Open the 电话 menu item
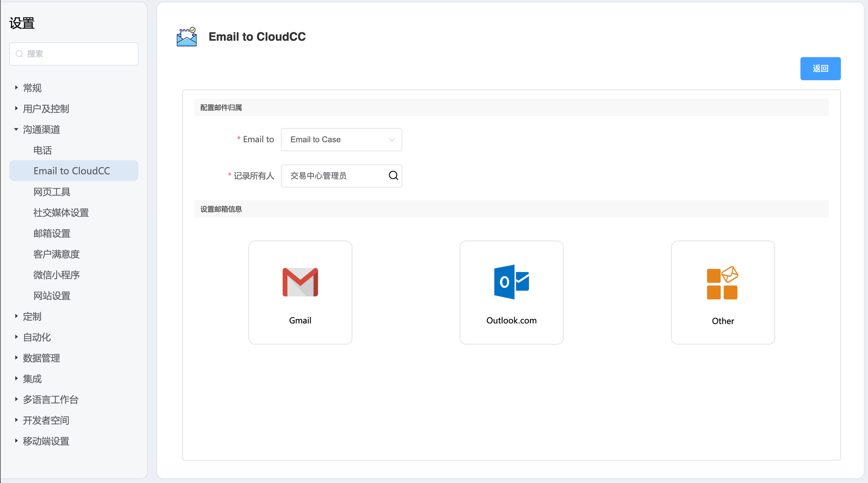 click(43, 150)
